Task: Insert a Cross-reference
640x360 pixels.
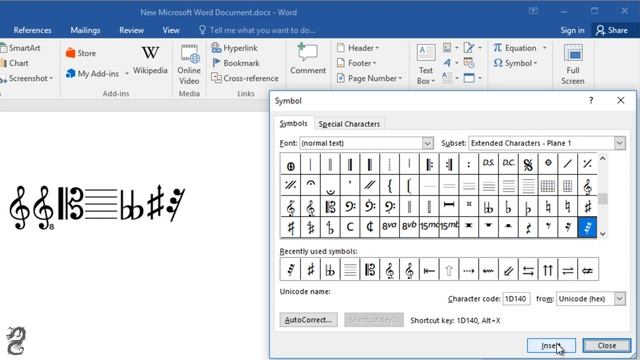Action: (x=245, y=78)
